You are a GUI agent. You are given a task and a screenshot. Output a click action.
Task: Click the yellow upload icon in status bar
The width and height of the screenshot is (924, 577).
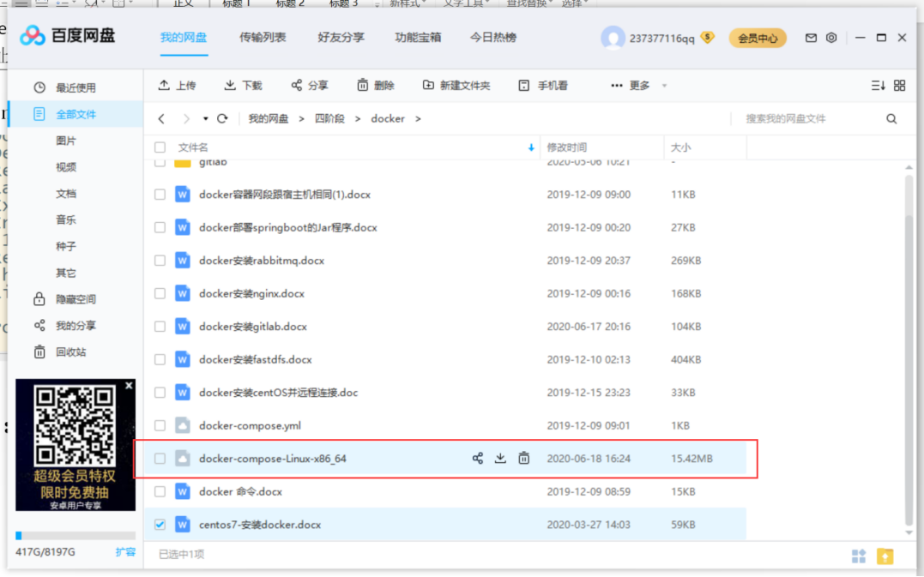click(885, 556)
